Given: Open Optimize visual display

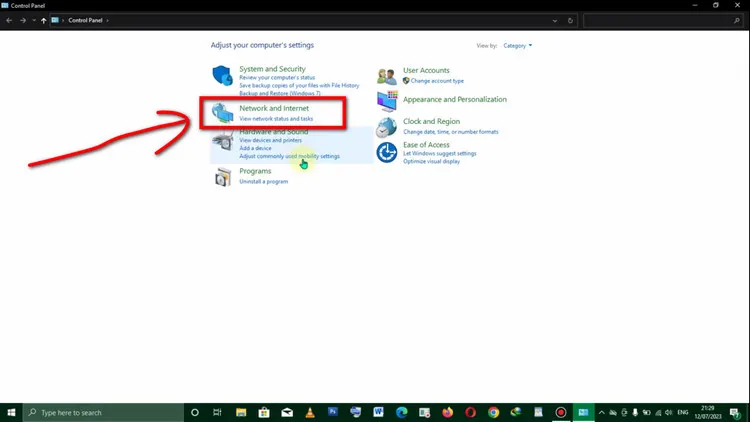Looking at the screenshot, I should click(x=431, y=161).
